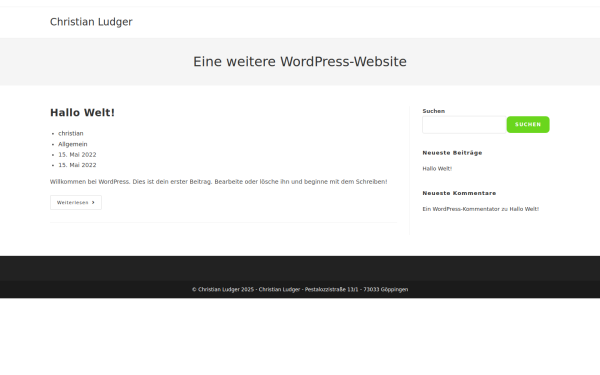
Task: Click the Neueste Kommentare widget heading
Action: [x=459, y=193]
